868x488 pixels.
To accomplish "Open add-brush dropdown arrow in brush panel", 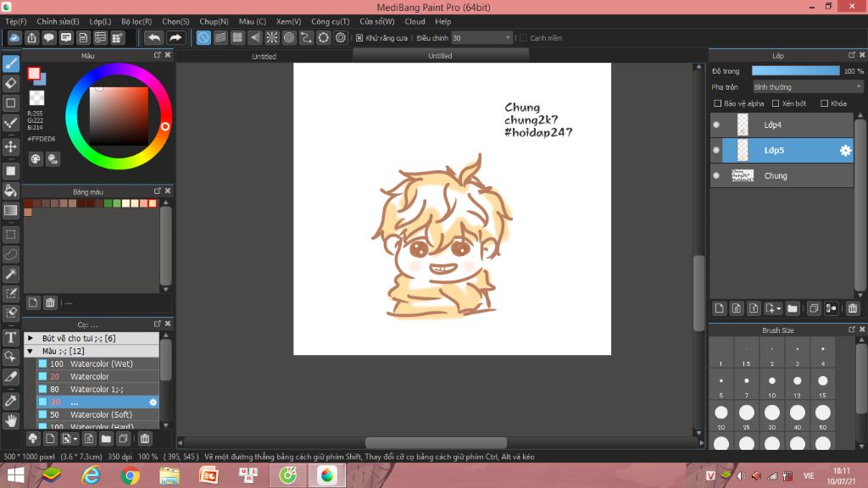I will tap(75, 440).
